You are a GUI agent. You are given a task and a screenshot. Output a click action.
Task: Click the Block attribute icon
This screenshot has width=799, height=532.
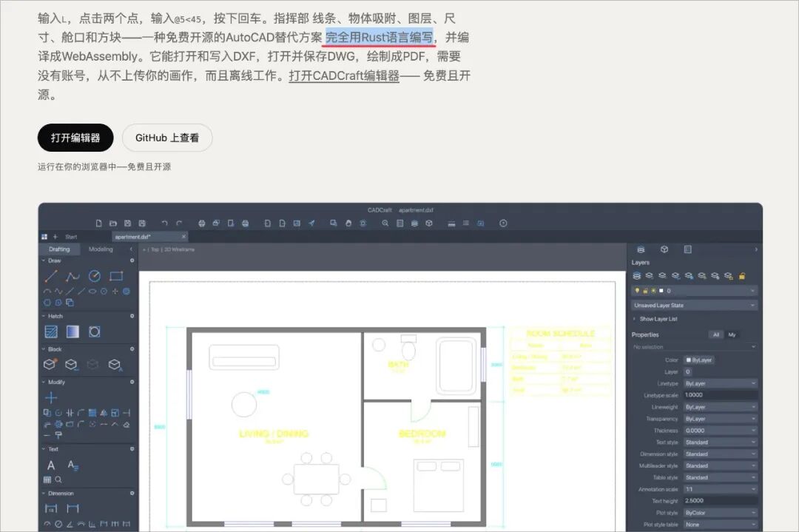click(x=115, y=364)
